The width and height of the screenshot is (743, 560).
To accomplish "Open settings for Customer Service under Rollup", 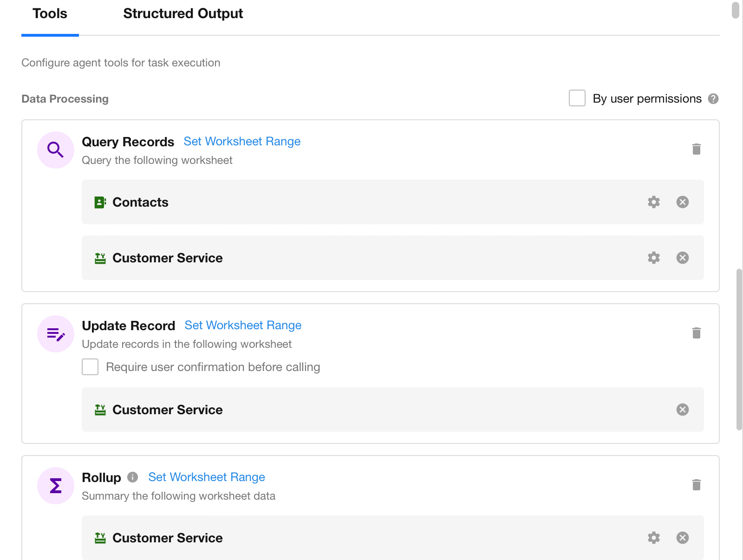I will [x=653, y=538].
